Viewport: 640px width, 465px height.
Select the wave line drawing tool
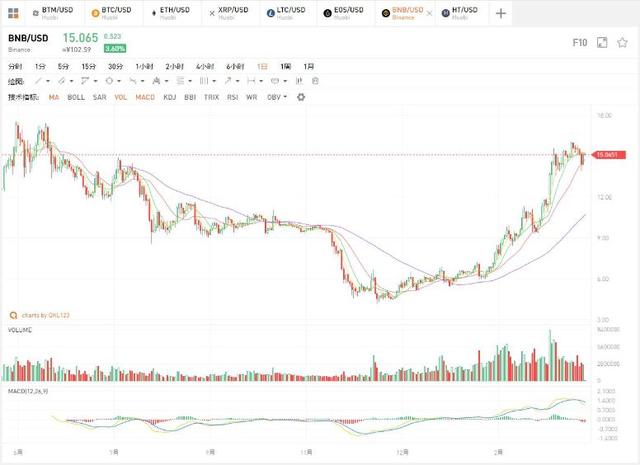pyautogui.click(x=133, y=81)
